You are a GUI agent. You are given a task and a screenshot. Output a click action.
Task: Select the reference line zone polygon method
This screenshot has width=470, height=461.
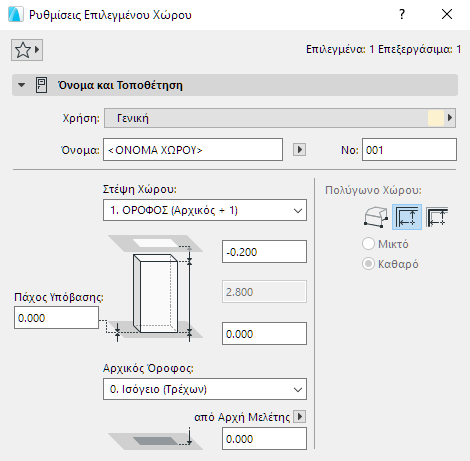pos(437,217)
